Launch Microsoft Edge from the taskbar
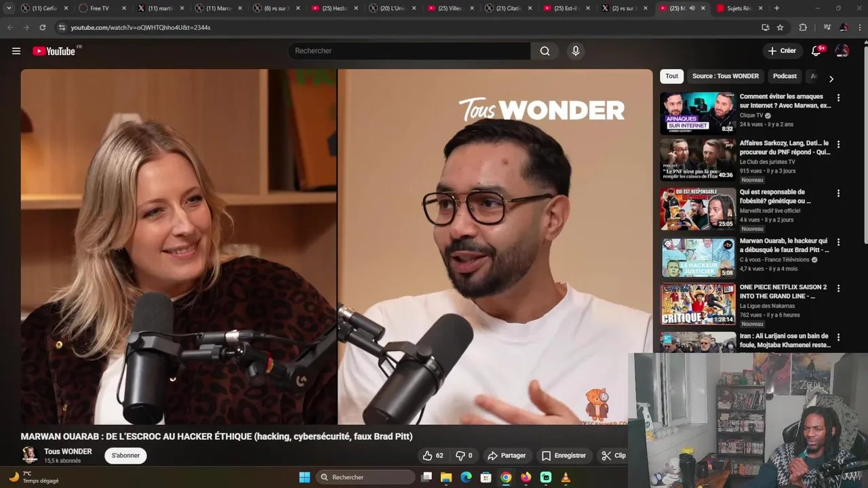Viewport: 868px width, 488px height. (466, 477)
